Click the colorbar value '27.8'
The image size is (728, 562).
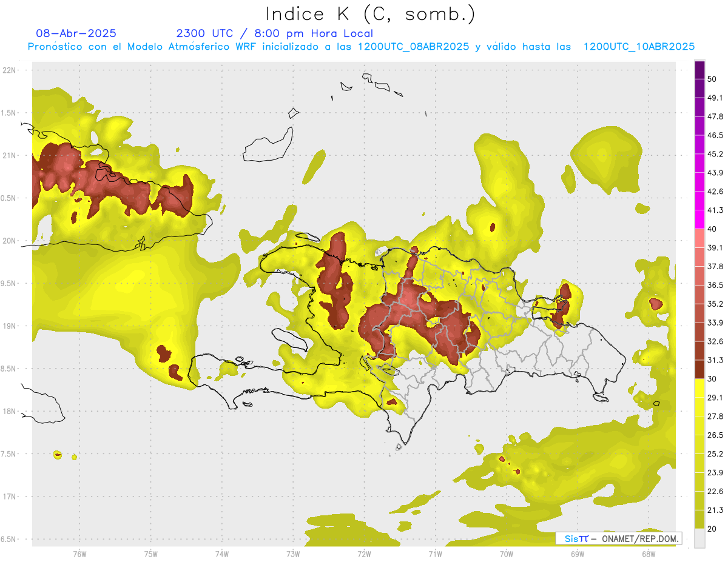pyautogui.click(x=715, y=416)
